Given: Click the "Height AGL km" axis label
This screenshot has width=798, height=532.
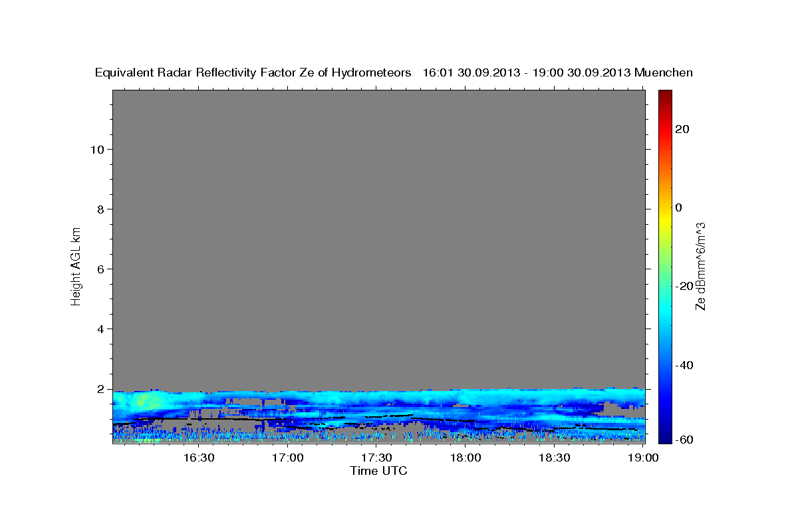Looking at the screenshot, I should point(76,265).
